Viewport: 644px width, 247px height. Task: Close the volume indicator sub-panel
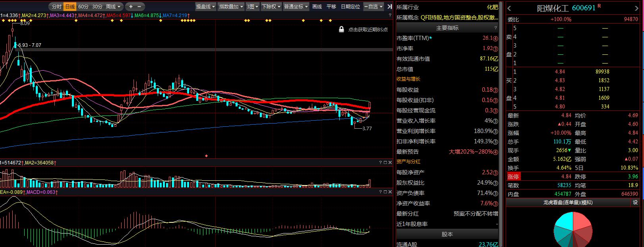click(390, 162)
